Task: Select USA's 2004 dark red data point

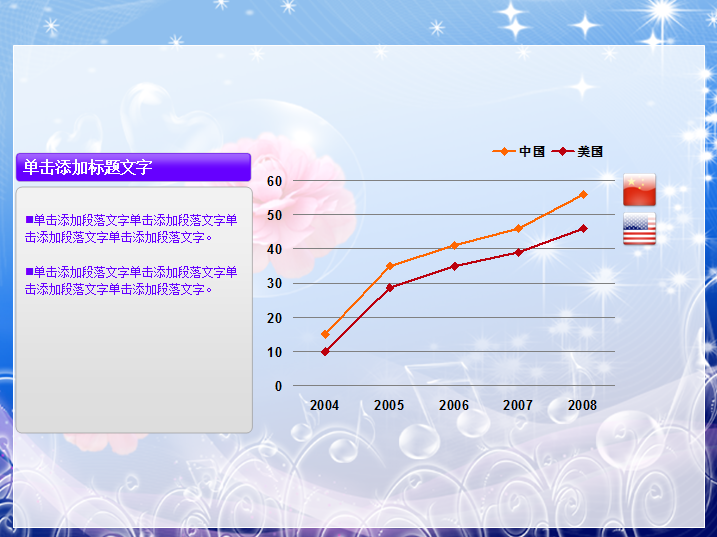Action: [x=325, y=351]
